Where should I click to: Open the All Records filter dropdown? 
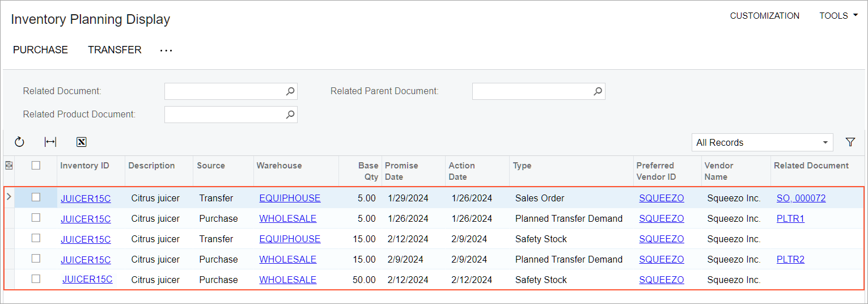[x=762, y=142]
